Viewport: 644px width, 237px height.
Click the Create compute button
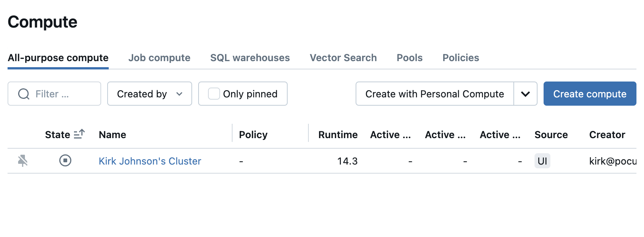[590, 94]
